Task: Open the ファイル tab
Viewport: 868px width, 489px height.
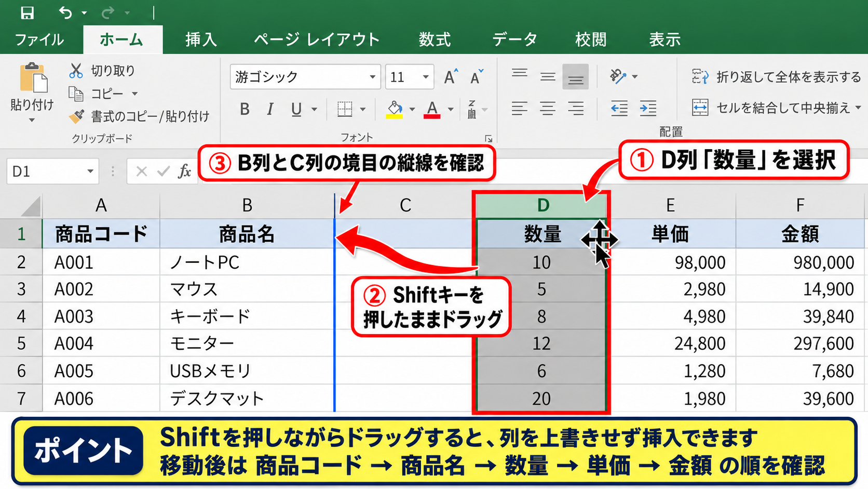Action: [39, 39]
